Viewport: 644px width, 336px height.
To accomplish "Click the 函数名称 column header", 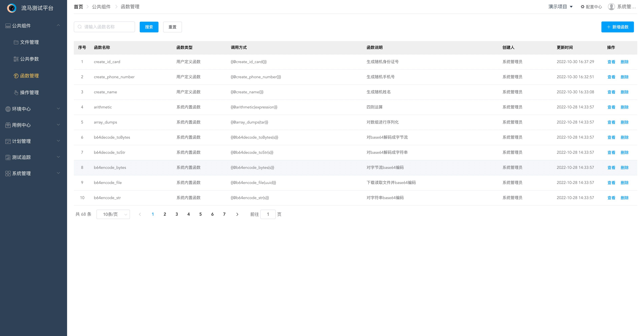I will click(102, 47).
